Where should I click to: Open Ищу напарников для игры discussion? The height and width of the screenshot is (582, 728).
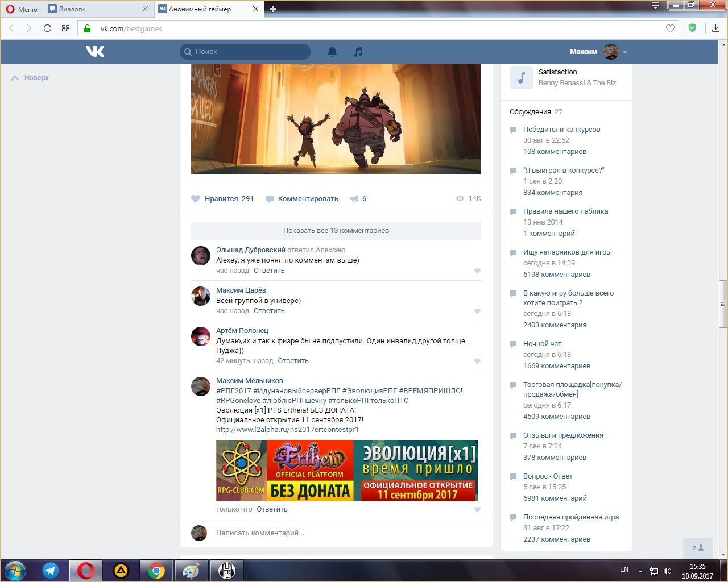(x=567, y=252)
